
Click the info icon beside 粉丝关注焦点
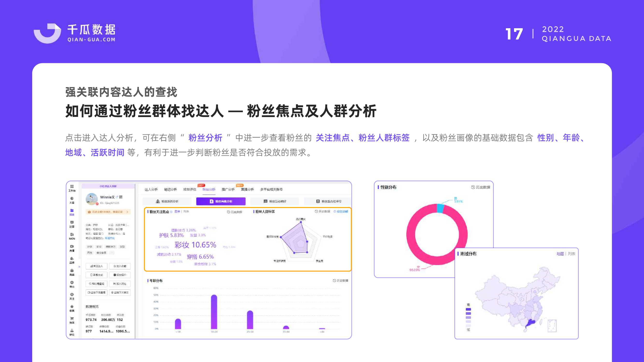click(171, 212)
